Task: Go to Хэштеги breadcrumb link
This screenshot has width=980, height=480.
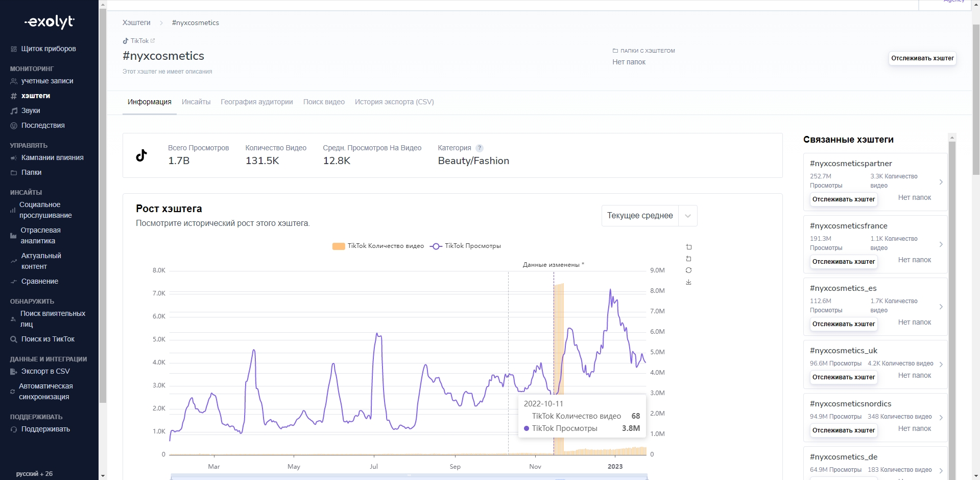Action: coord(136,23)
